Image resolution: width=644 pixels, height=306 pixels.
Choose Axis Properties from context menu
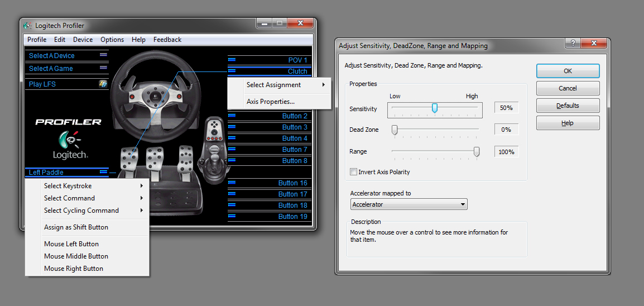tap(279, 102)
